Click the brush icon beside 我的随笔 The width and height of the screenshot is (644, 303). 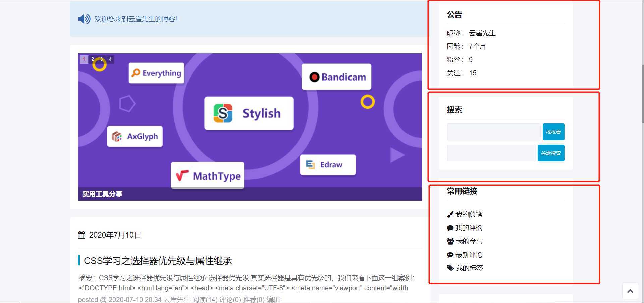point(450,214)
